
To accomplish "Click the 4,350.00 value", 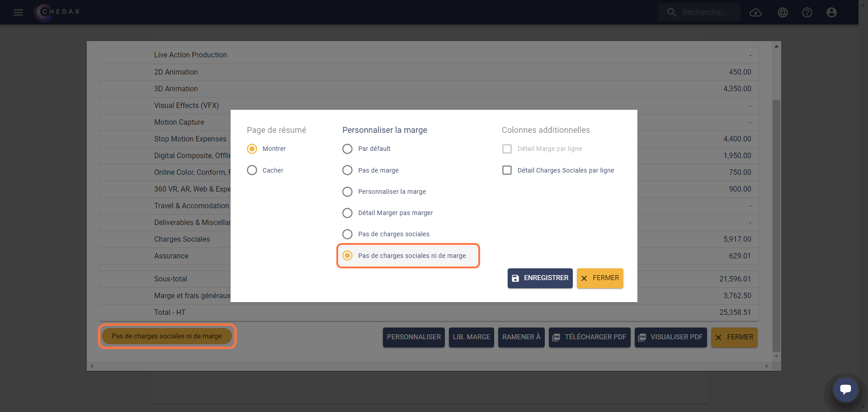I will [x=737, y=89].
